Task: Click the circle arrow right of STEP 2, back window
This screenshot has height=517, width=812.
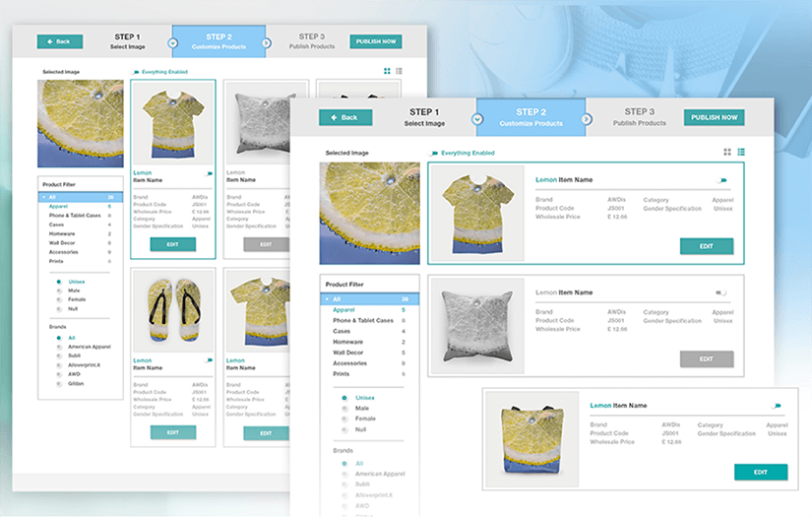Action: (x=266, y=43)
